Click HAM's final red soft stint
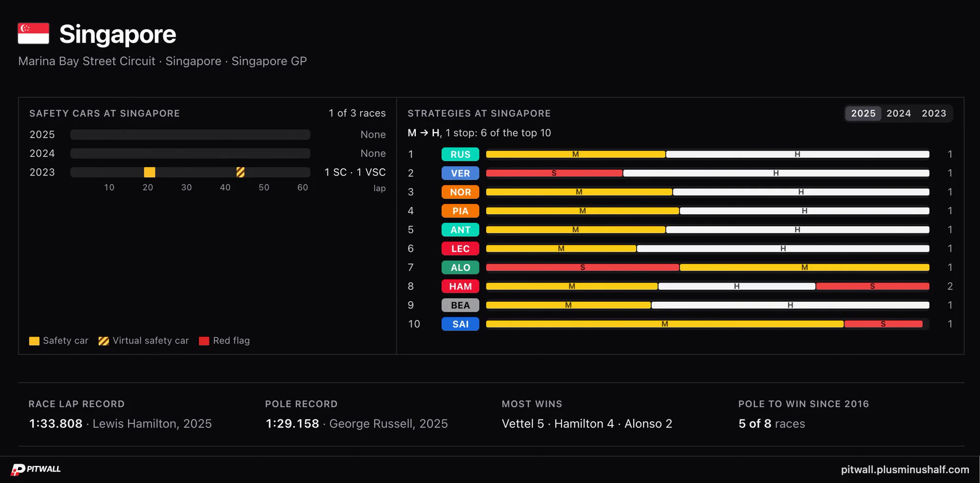This screenshot has height=483, width=980. pyautogui.click(x=873, y=286)
